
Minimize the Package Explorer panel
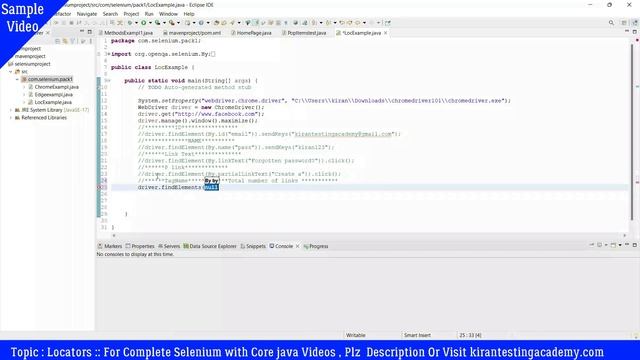82,32
